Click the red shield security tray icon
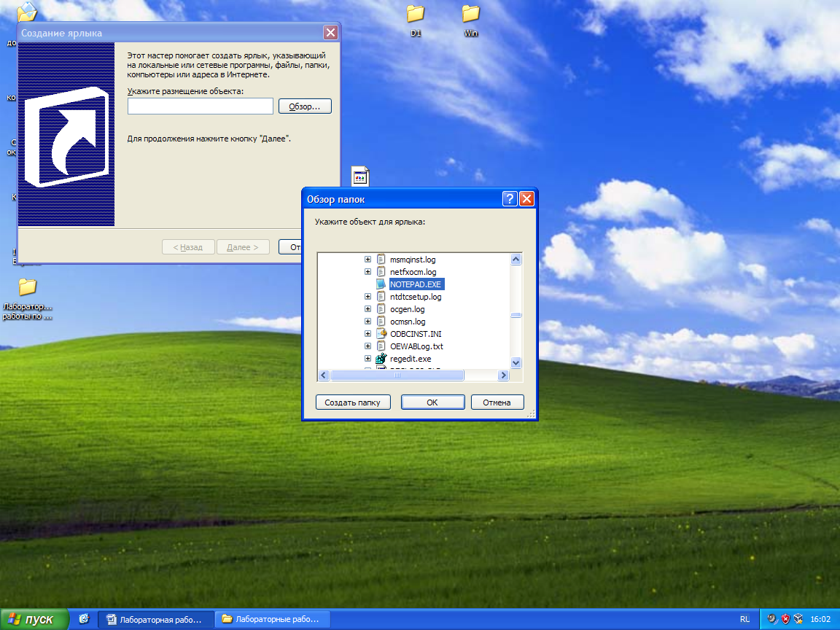The image size is (840, 630). coord(785,619)
